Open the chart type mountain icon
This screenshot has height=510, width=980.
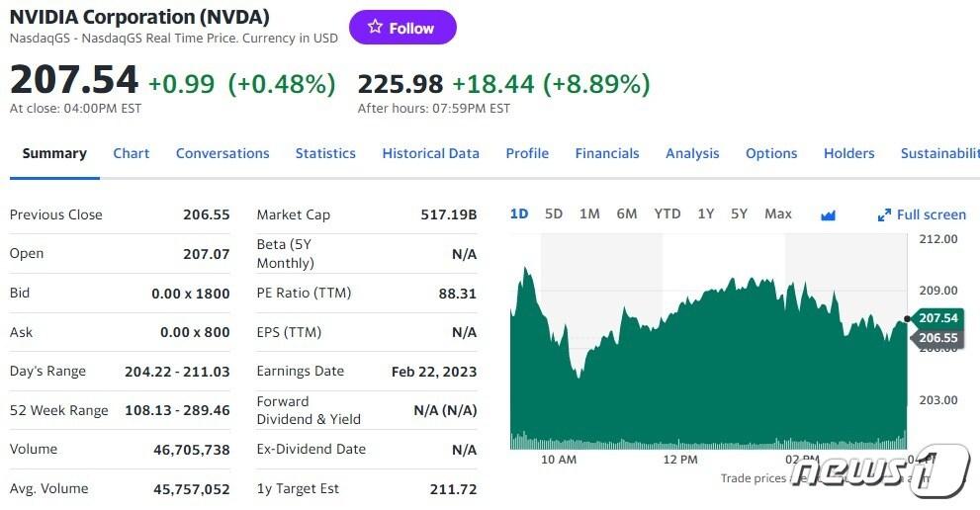coord(828,214)
